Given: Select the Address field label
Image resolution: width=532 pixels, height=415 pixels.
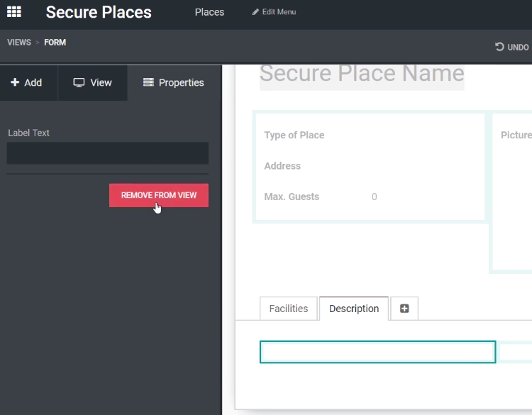Looking at the screenshot, I should pyautogui.click(x=282, y=166).
